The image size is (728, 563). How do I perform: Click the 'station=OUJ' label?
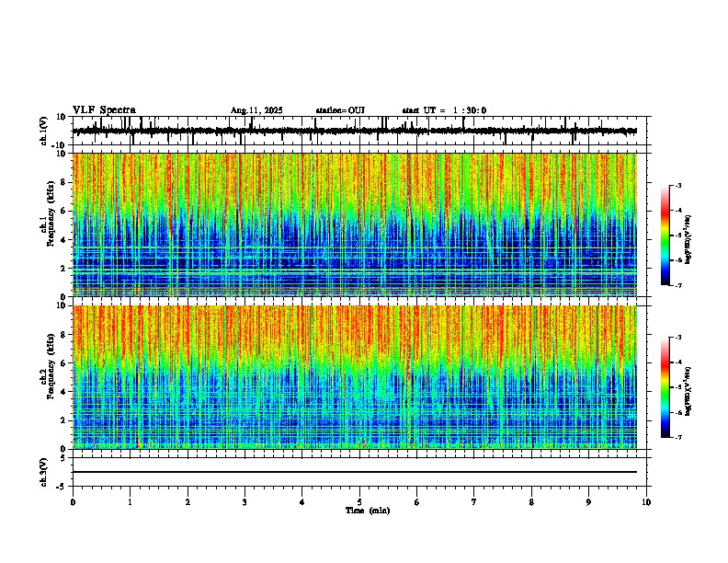pyautogui.click(x=340, y=110)
